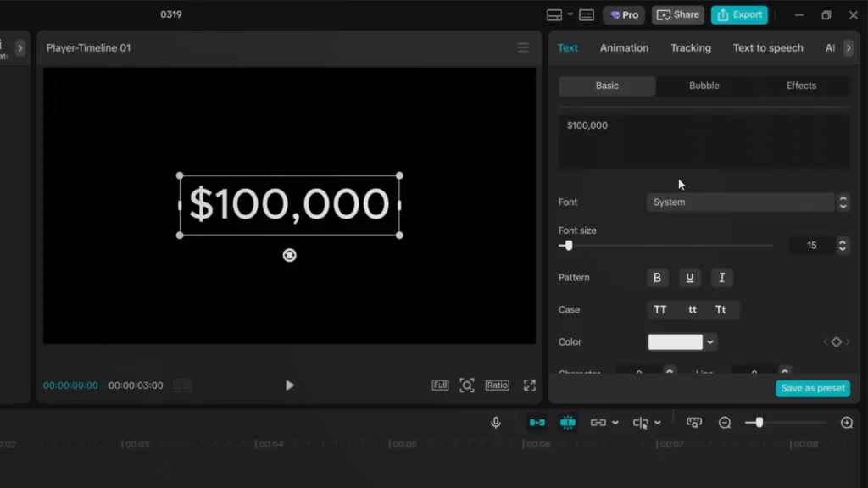Click the fit-to-screen magnifier icon under the player
This screenshot has width=868, height=488.
(467, 385)
